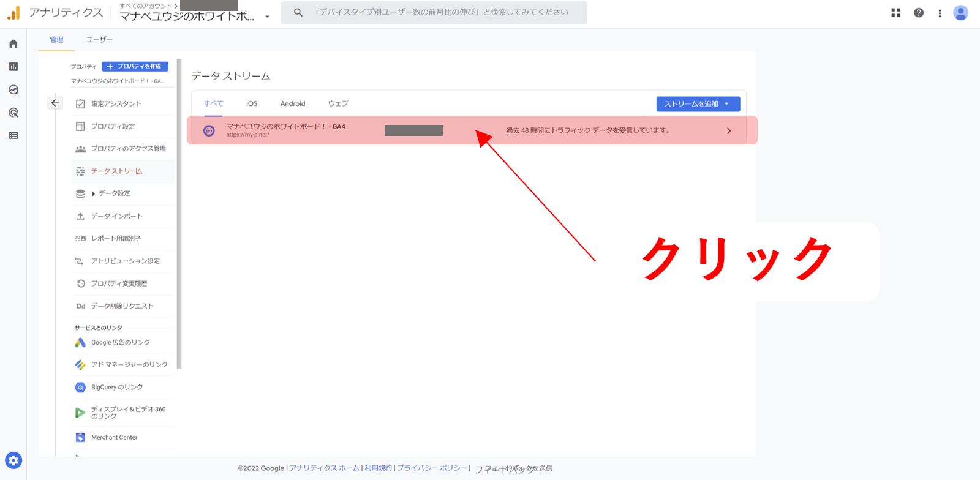Switch to the ユーザー tab

coord(99,40)
